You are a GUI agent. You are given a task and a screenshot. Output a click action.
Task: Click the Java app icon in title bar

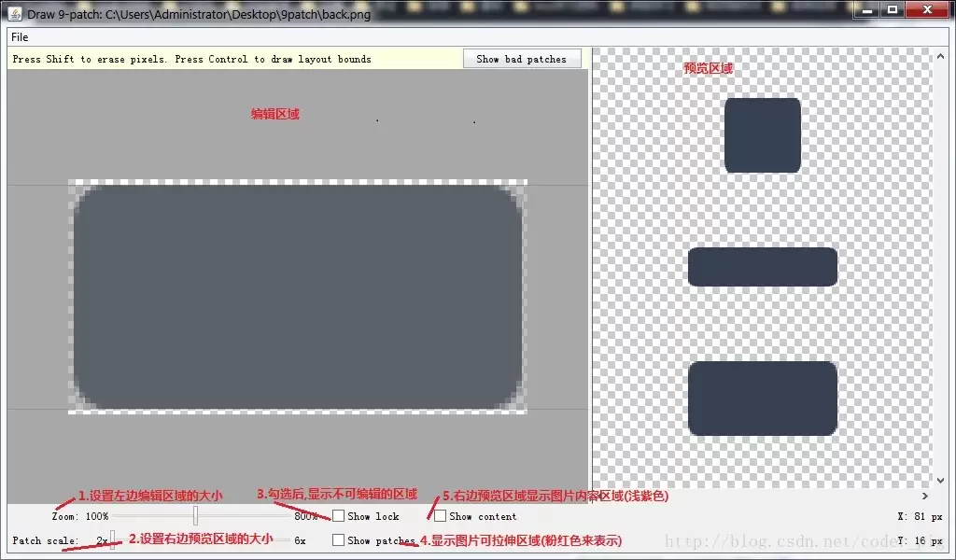click(15, 13)
